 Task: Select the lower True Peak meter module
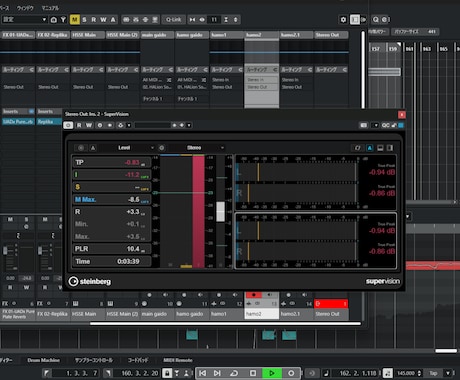click(316, 241)
